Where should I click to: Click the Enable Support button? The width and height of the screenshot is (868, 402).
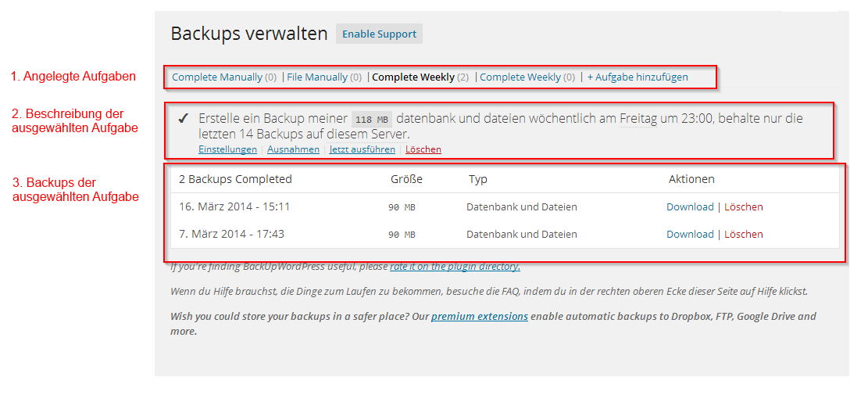pos(379,34)
